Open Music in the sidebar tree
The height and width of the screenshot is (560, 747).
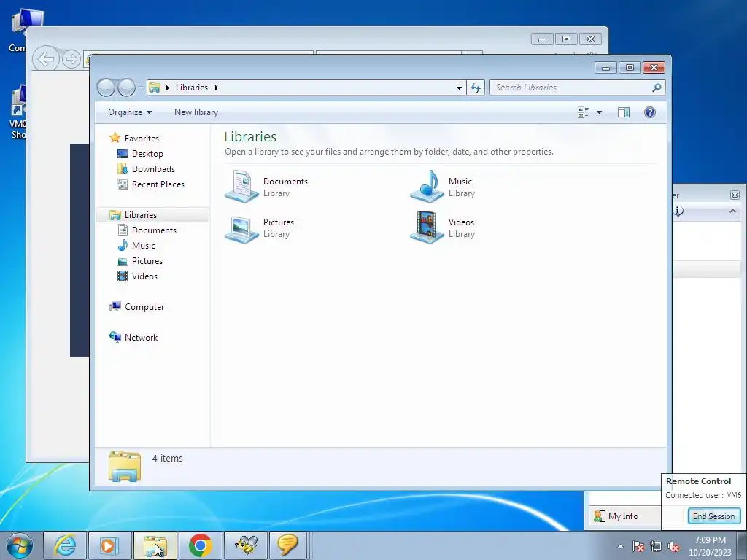coord(144,246)
